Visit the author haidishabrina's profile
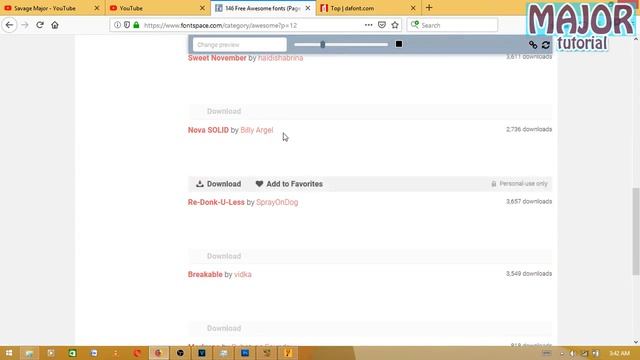 (x=280, y=58)
